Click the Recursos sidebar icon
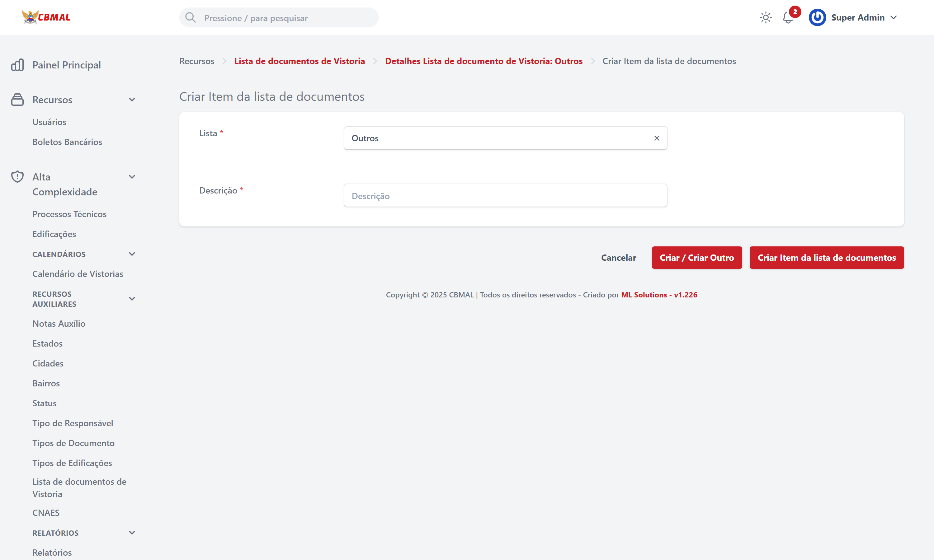Viewport: 934px width, 560px height. click(x=17, y=100)
